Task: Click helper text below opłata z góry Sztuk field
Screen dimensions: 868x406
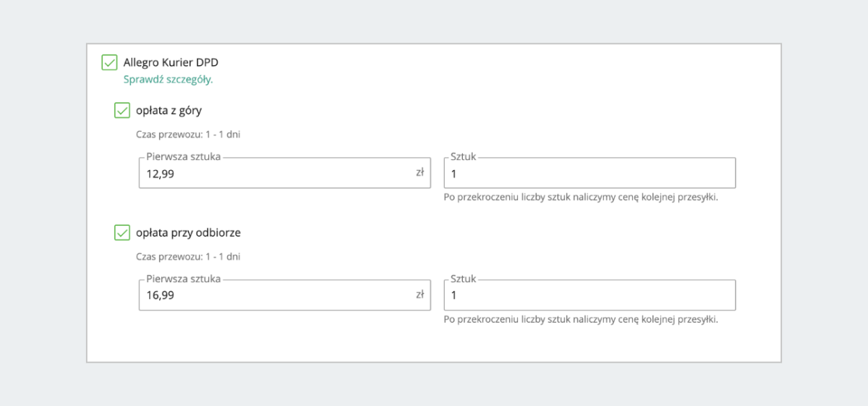Action: coord(581,197)
